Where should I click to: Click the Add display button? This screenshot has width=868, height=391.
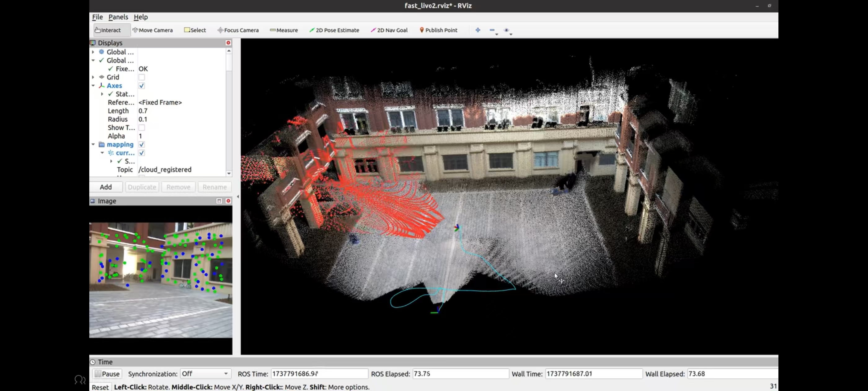(106, 187)
